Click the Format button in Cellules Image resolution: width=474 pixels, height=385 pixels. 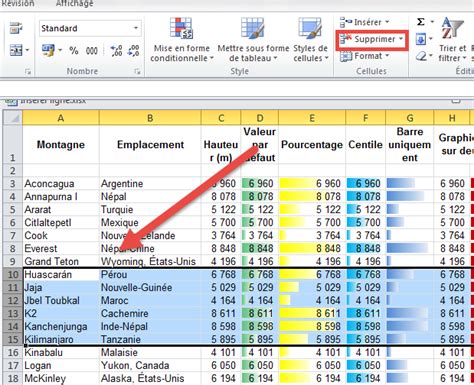[x=364, y=56]
